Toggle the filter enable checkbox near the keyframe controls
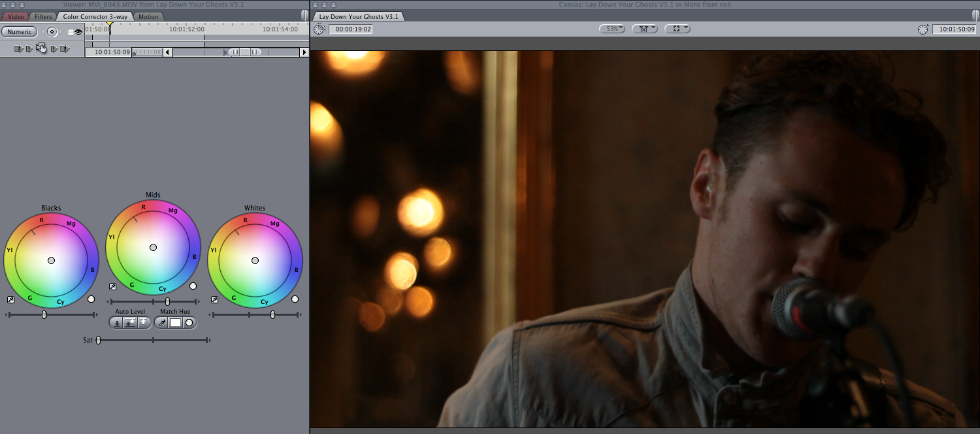Image resolution: width=980 pixels, height=434 pixels. pyautogui.click(x=71, y=31)
